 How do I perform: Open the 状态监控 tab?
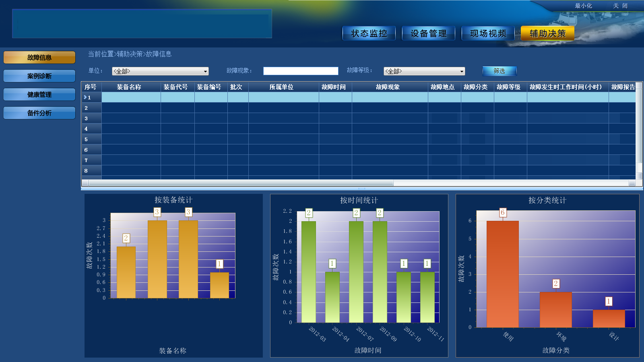pos(369,33)
